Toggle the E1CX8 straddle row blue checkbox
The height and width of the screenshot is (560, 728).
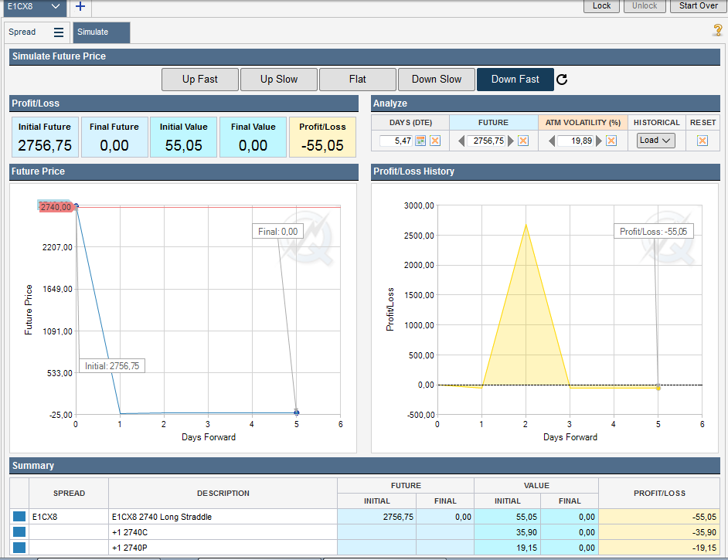(19, 517)
